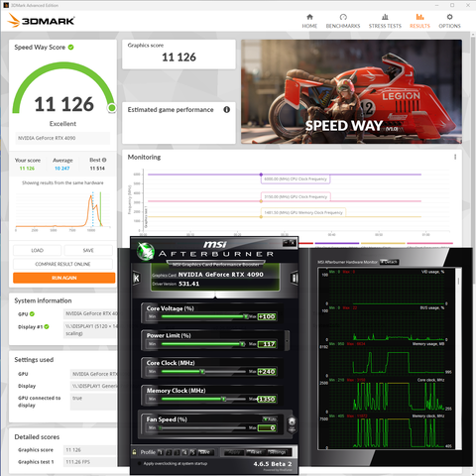Select Afterburner profile slot 3
476x476 pixels.
pos(177,452)
